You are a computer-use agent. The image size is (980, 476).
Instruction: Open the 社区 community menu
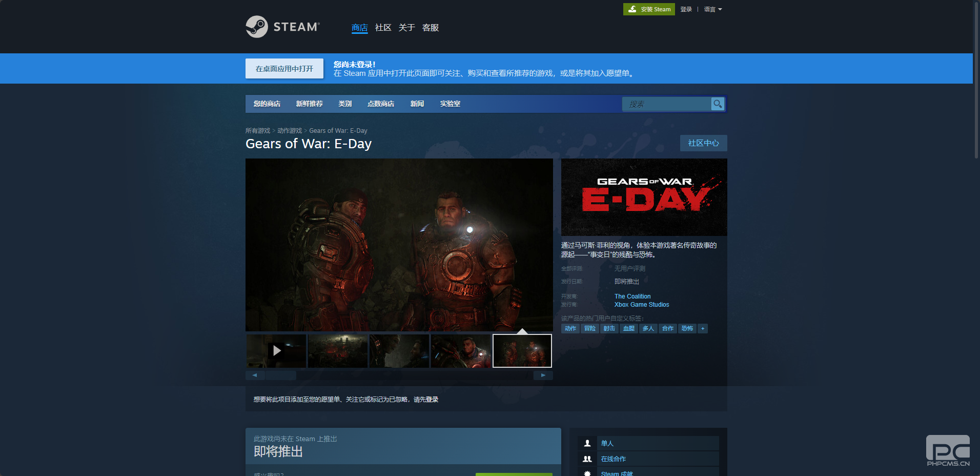(x=383, y=28)
